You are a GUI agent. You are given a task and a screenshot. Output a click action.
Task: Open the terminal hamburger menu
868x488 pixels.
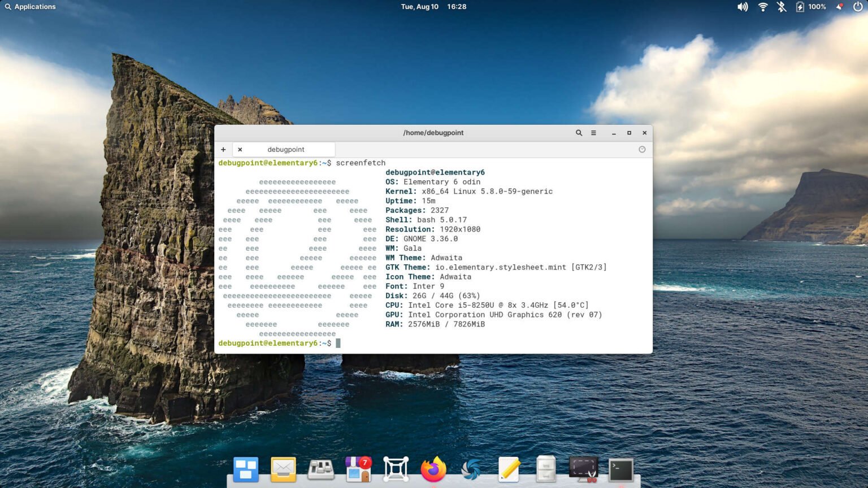pyautogui.click(x=593, y=133)
